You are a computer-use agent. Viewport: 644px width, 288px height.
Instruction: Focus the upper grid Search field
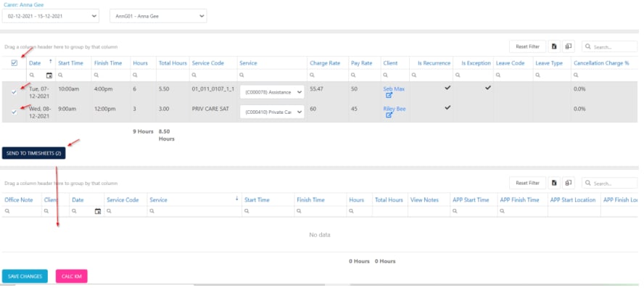[x=609, y=47]
